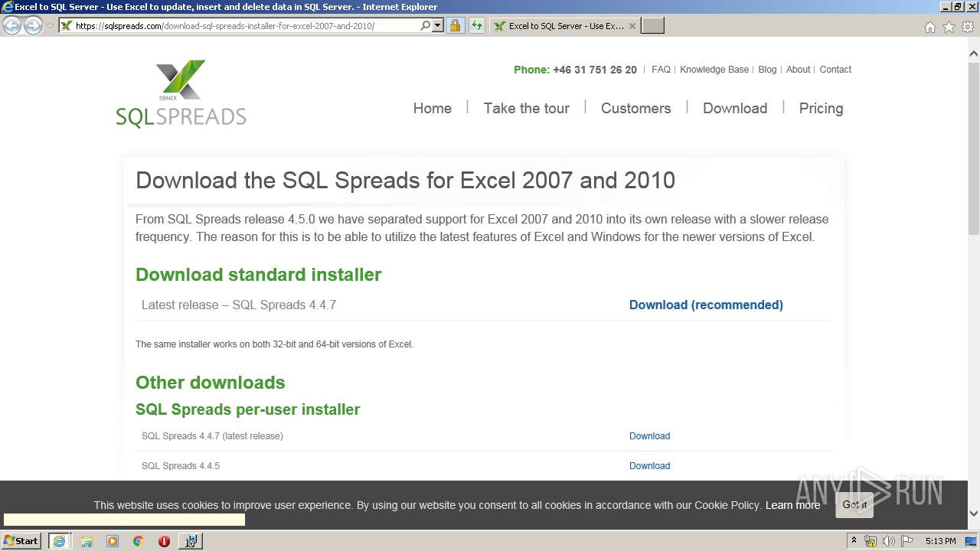
Task: Go to the Home menu item
Action: pos(433,109)
